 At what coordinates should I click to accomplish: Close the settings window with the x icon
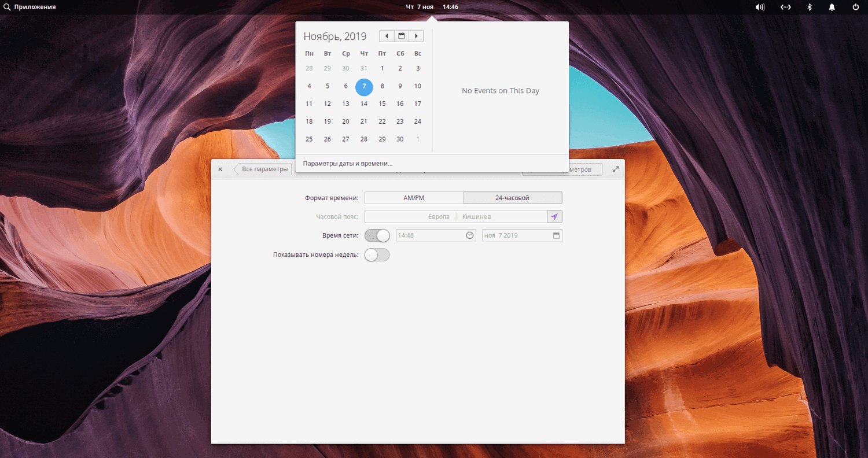pos(220,169)
